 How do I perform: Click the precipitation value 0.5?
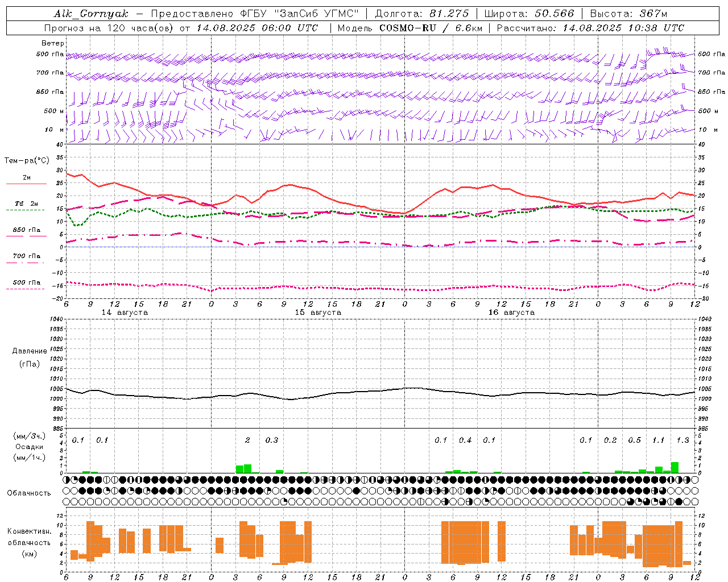pos(635,440)
